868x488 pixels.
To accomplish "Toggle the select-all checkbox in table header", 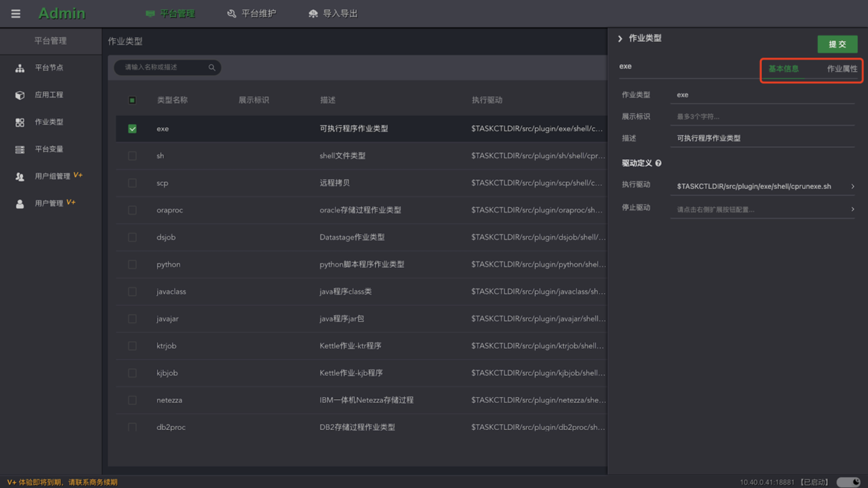I will [132, 101].
